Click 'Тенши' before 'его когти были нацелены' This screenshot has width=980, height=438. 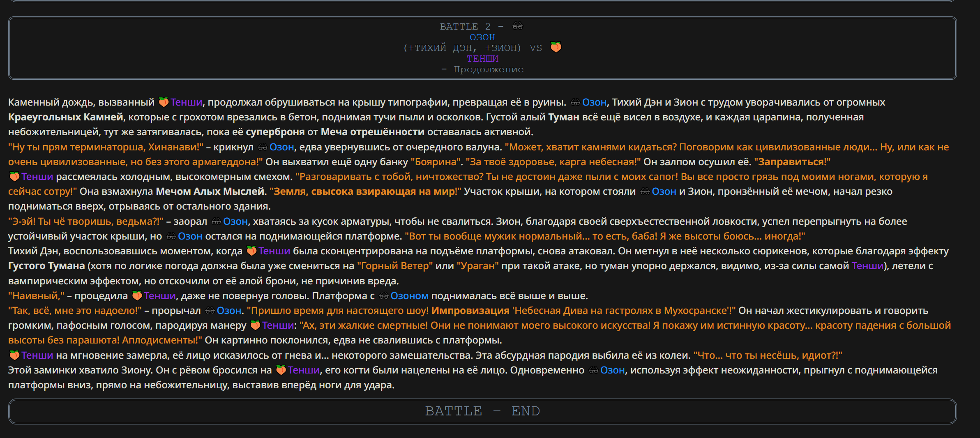[x=304, y=370]
